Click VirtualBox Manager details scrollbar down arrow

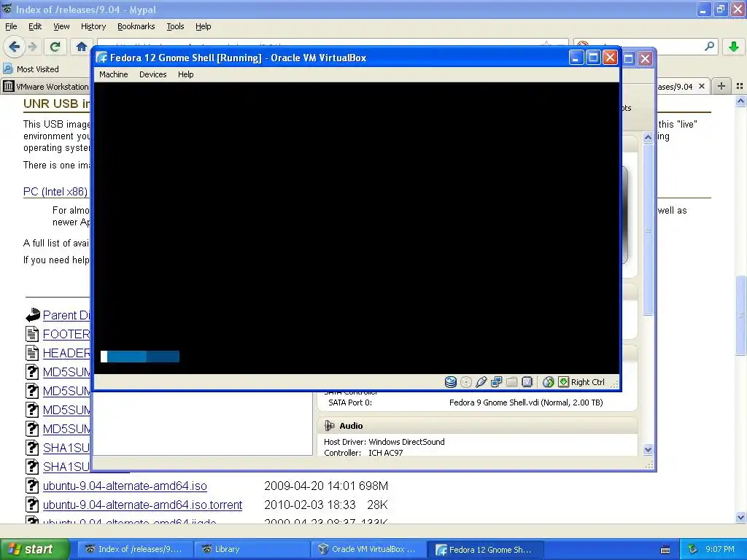click(648, 449)
